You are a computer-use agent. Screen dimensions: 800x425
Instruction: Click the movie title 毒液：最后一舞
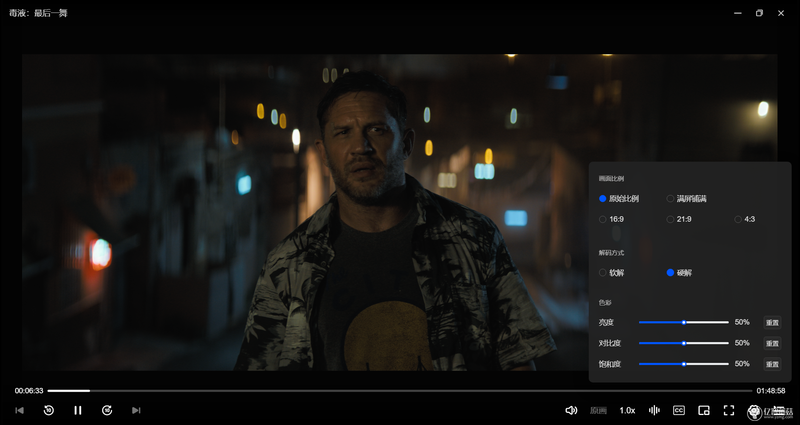click(x=38, y=13)
